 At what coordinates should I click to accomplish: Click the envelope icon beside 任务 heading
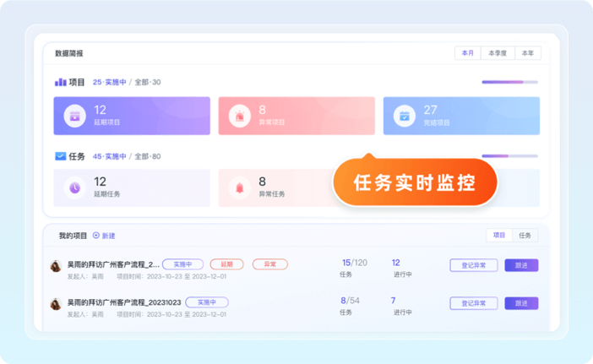[x=60, y=156]
